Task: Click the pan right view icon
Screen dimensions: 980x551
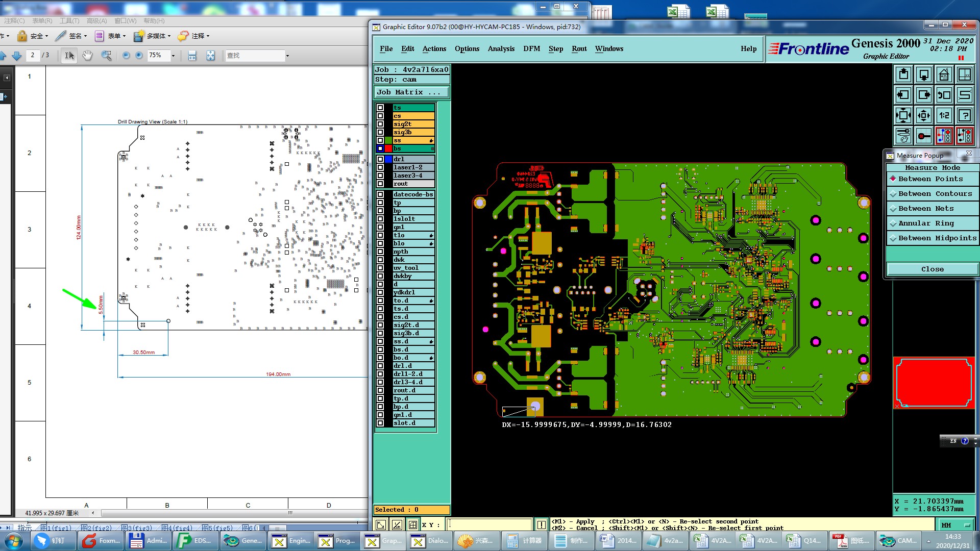Action: [x=924, y=95]
